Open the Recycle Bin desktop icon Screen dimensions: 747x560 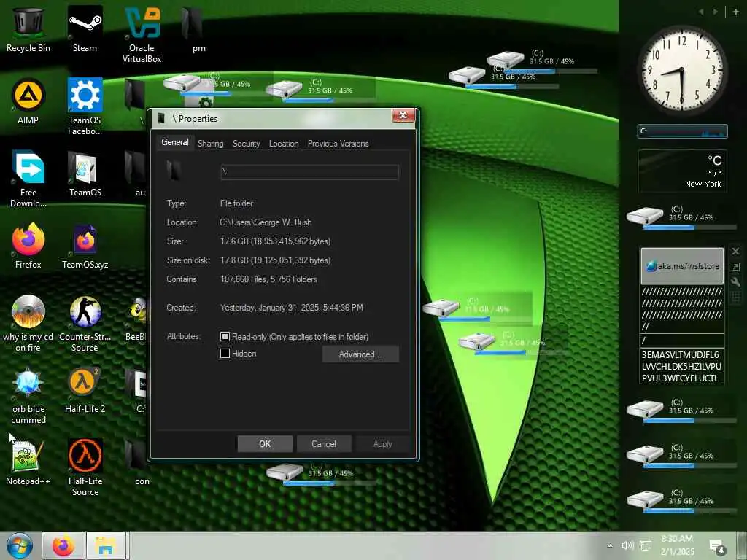(x=28, y=29)
